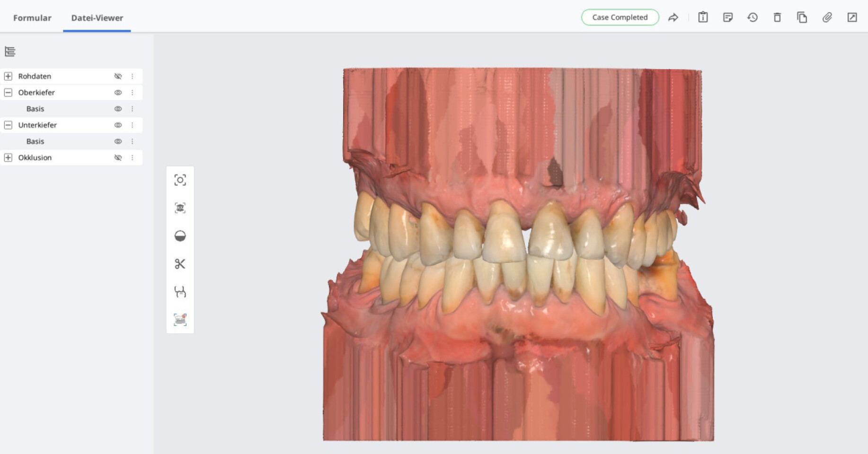Select the Datei-Viewer tab

[x=97, y=18]
